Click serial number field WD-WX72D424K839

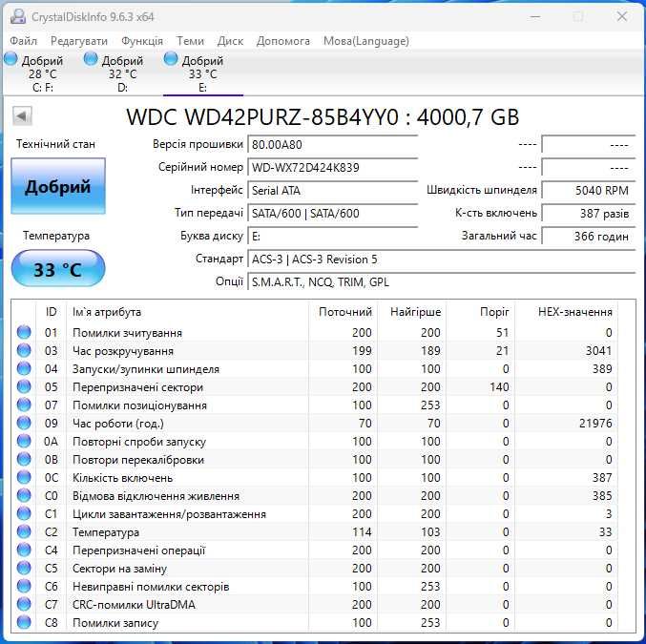click(332, 167)
